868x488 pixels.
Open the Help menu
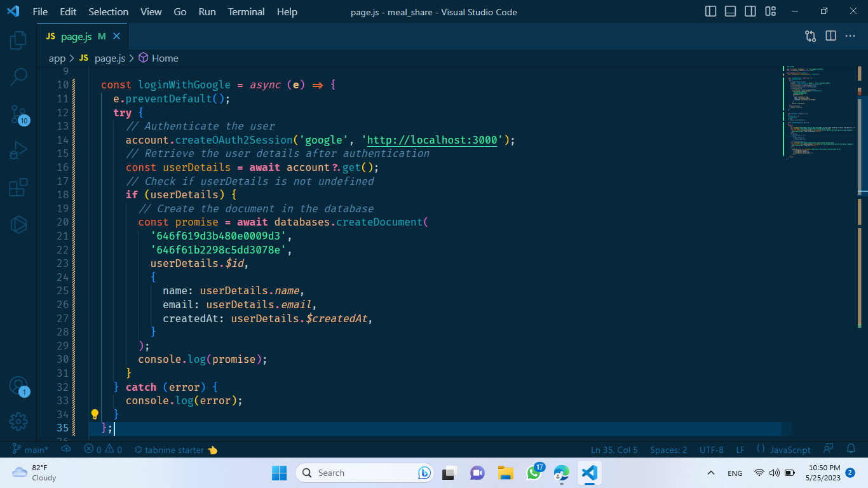pyautogui.click(x=287, y=11)
